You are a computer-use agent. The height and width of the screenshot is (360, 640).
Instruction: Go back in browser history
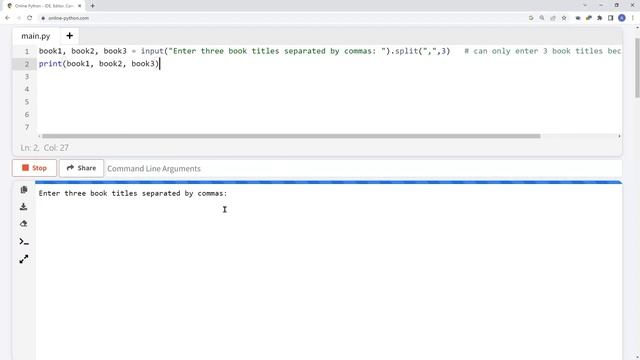click(8, 18)
